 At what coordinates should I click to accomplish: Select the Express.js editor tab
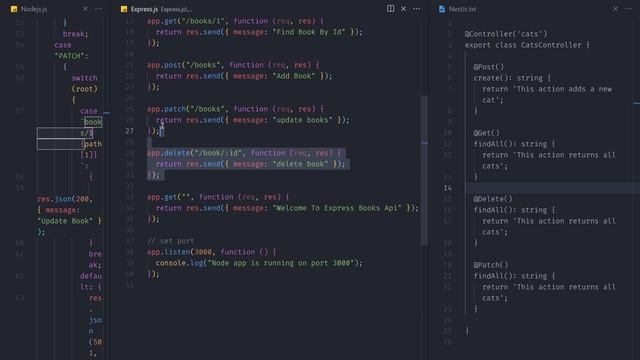click(x=144, y=9)
